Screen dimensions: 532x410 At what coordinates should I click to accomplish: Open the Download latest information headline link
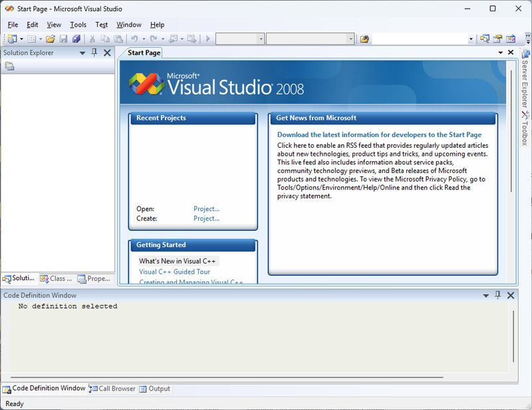click(379, 135)
